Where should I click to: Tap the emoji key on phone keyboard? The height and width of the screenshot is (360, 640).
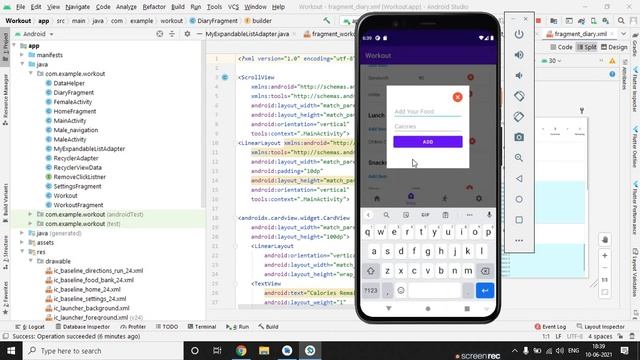pyautogui.click(x=401, y=291)
